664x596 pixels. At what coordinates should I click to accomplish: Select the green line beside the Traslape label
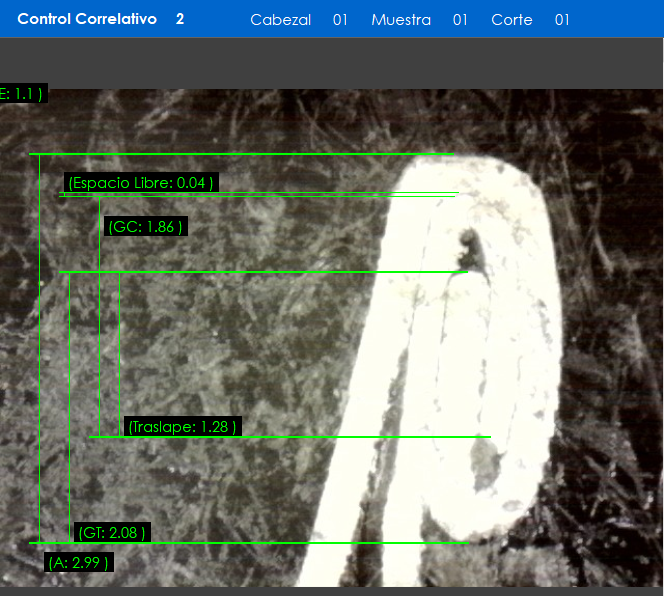pos(360,436)
